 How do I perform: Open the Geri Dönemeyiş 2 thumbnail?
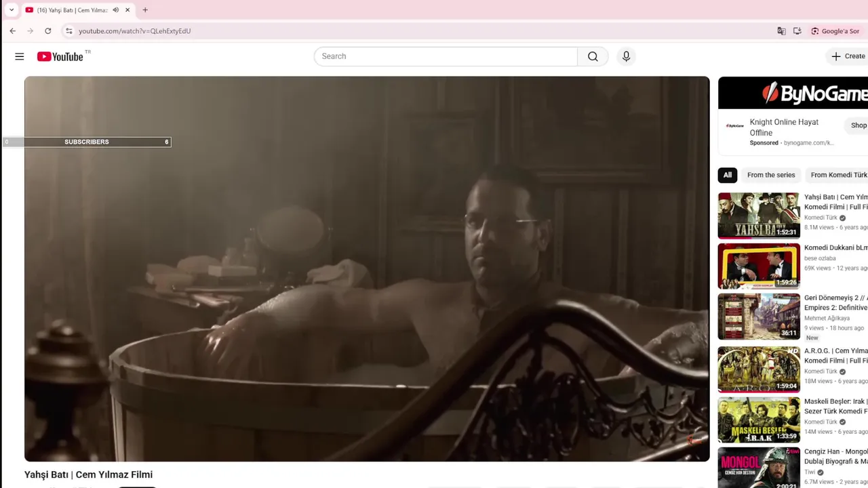click(x=759, y=317)
